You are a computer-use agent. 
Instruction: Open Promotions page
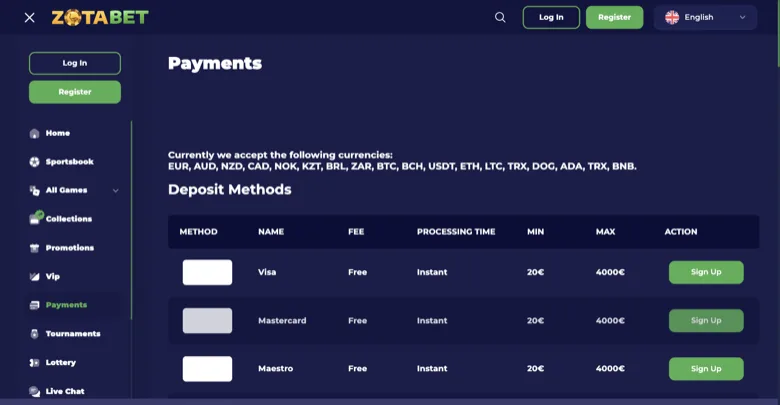[x=70, y=248]
